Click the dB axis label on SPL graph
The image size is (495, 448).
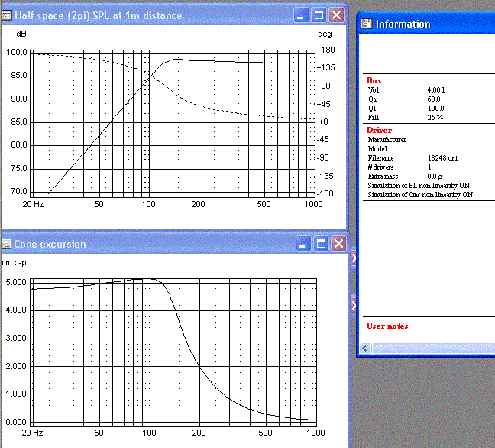(21, 34)
